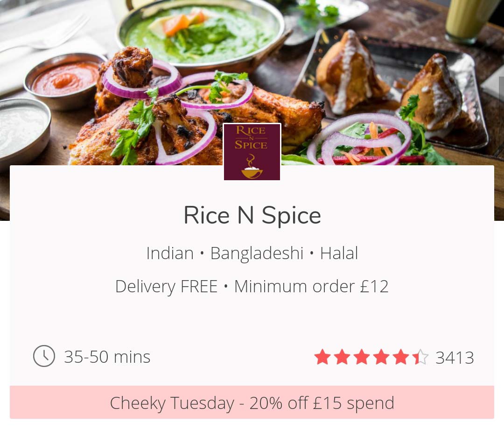The image size is (504, 430).
Task: Click the Minimum order £12 text
Action: point(311,286)
